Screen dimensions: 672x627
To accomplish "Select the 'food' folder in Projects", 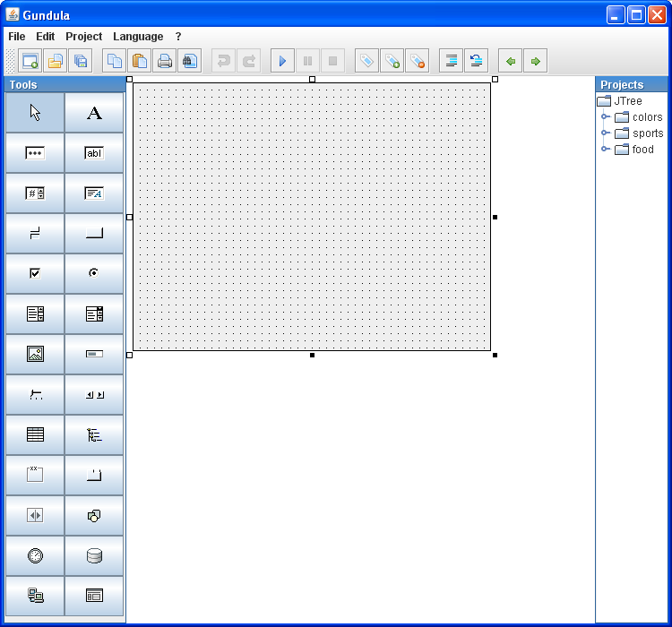I will point(634,150).
